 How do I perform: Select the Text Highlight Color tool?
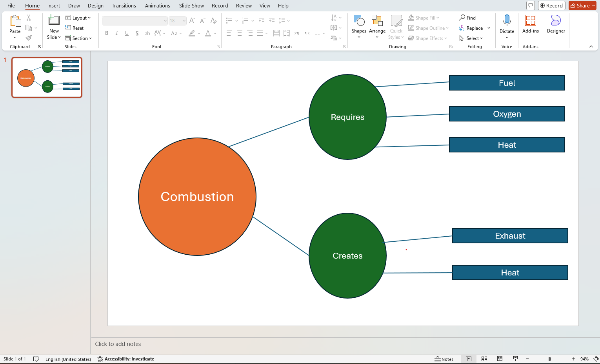[x=192, y=33]
